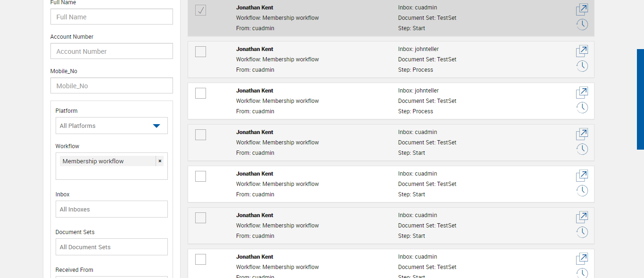The image size is (644, 278).
Task: Check the first johnteller Process item checkbox
Action: tap(200, 51)
